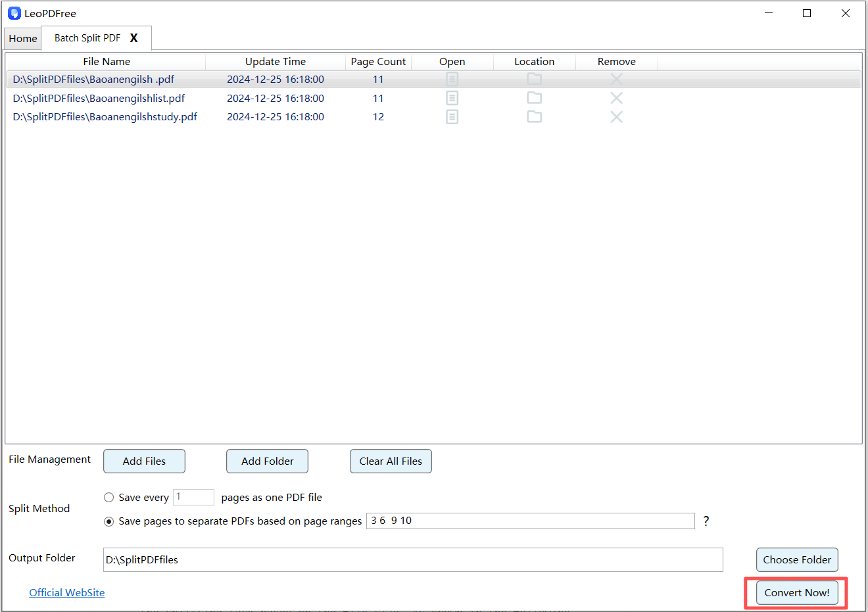Switch to the Home tab
Viewport: 868px width, 612px height.
point(23,39)
